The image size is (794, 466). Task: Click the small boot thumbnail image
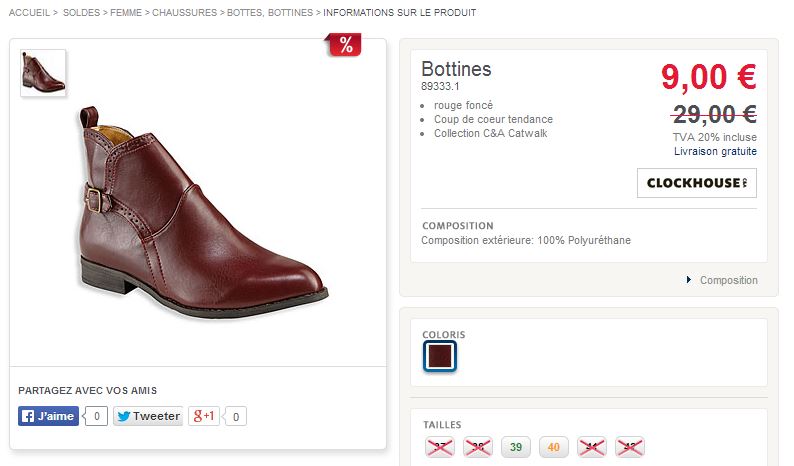click(x=43, y=73)
